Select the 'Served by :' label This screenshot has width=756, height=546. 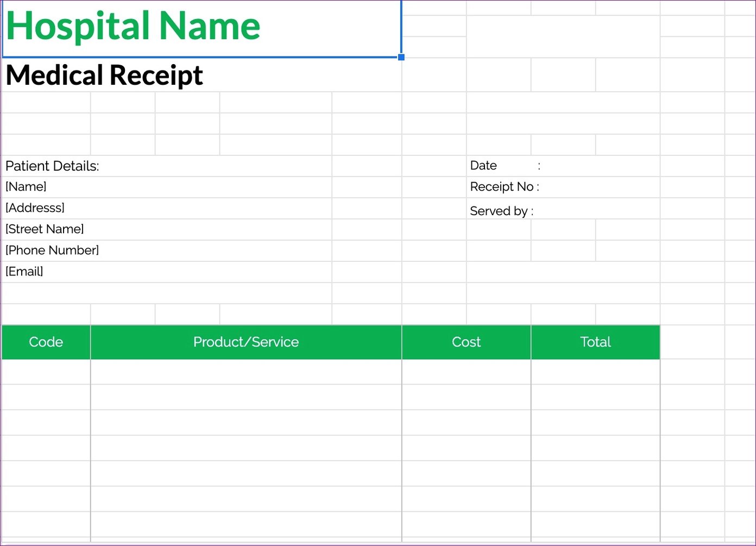tap(502, 211)
